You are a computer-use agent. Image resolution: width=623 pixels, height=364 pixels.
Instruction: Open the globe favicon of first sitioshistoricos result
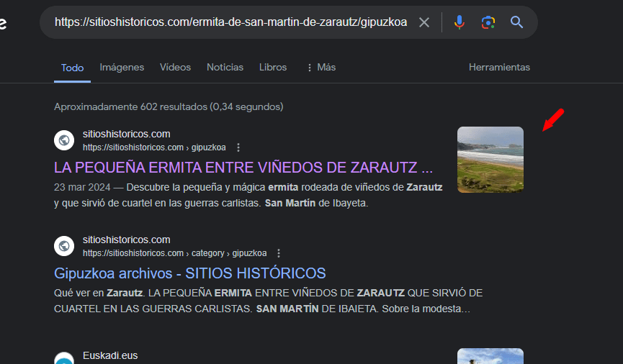click(64, 140)
